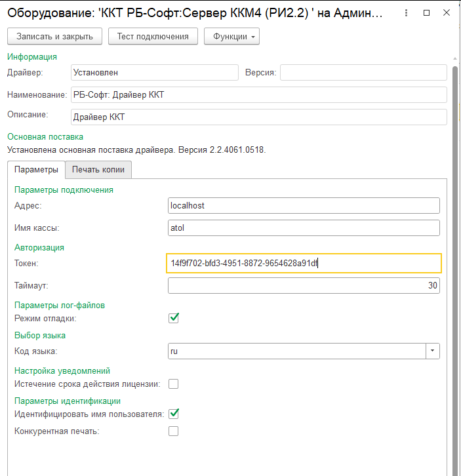Click the 'Параметры лог-файлов' heading
Viewport: 461px width, 476px height.
[x=60, y=305]
